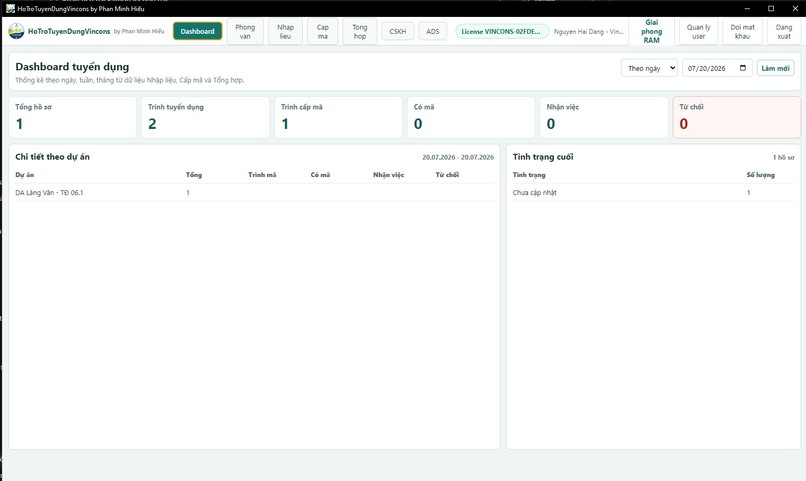Open the Cap ma tab
Viewport: 806px width, 481px height.
coord(322,31)
